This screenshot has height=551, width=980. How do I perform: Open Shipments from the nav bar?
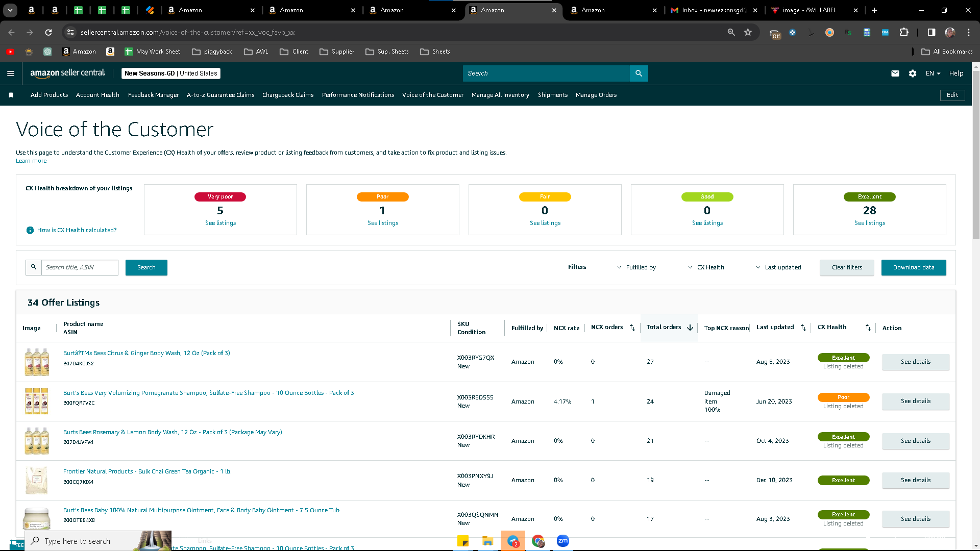click(x=553, y=95)
